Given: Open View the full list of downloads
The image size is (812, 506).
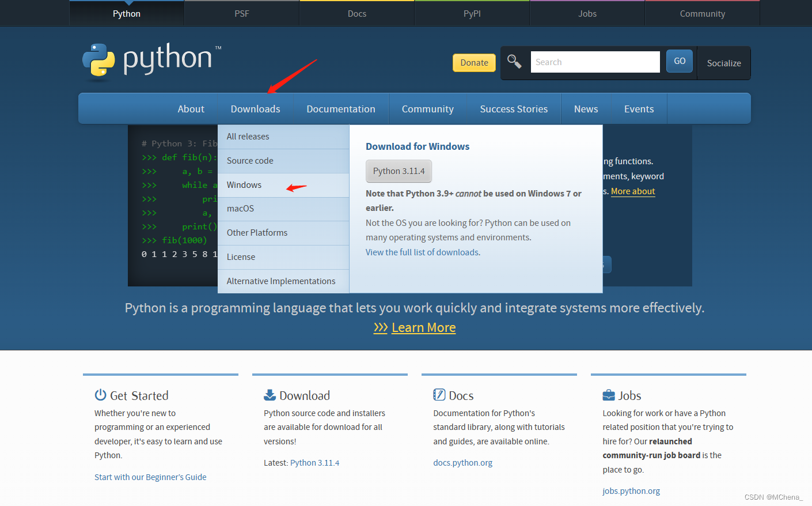Looking at the screenshot, I should tap(423, 252).
